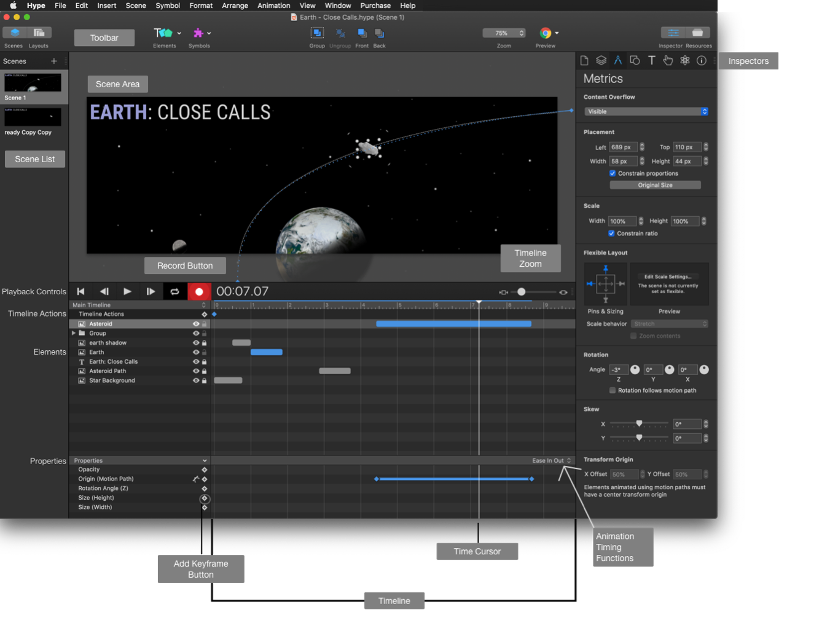Click the Inspector toolbar button
Screen dimensions: 822x644
673,33
